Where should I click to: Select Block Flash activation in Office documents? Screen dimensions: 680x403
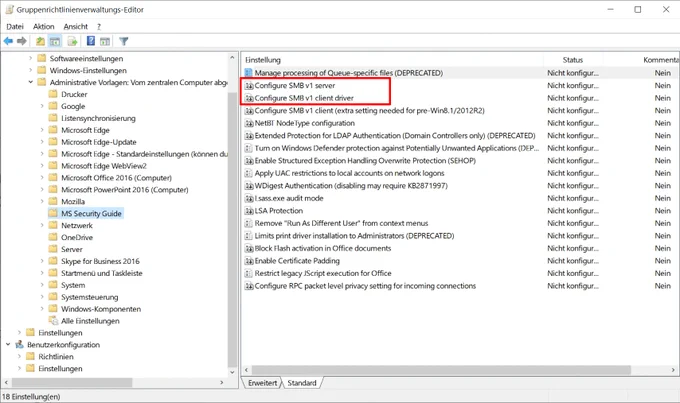pyautogui.click(x=323, y=248)
